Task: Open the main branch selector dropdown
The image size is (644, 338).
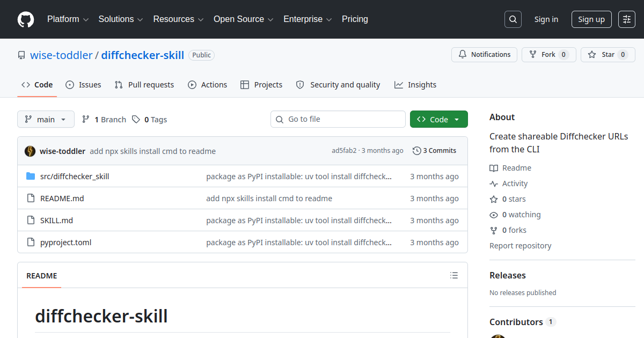Action: [x=46, y=119]
